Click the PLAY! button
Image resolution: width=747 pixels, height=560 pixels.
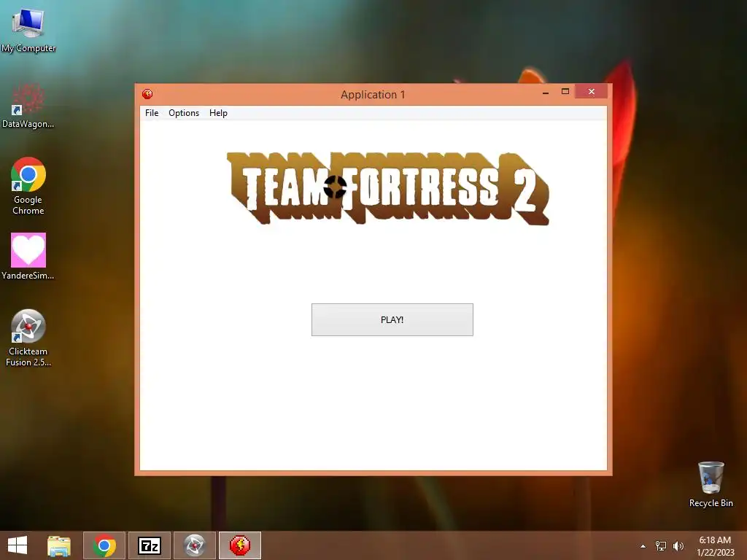click(x=392, y=319)
